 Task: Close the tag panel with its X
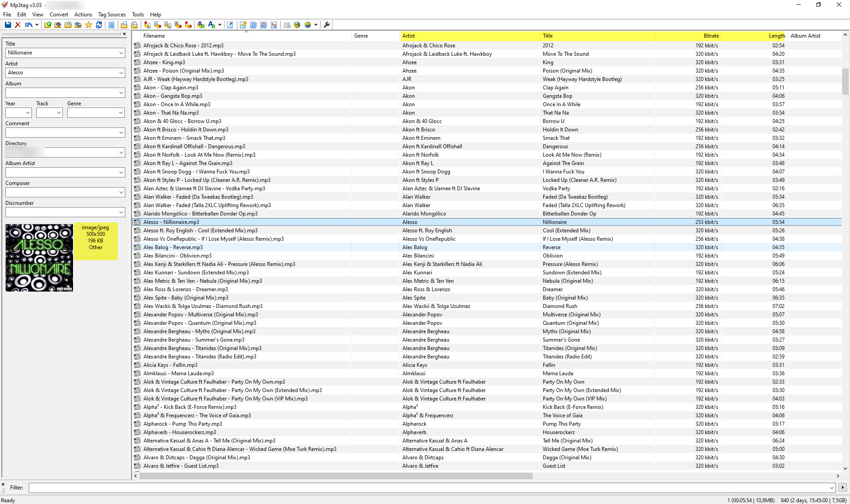click(x=124, y=34)
